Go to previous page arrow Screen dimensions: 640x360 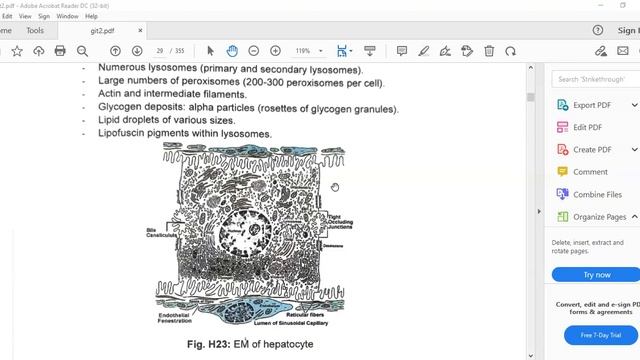pyautogui.click(x=115, y=51)
